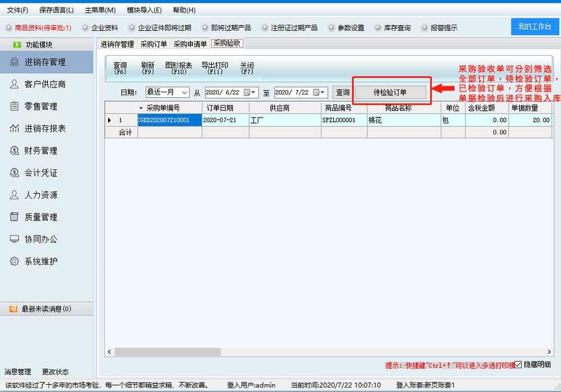
Task: Click the scrollbar left arrow
Action: point(109,352)
